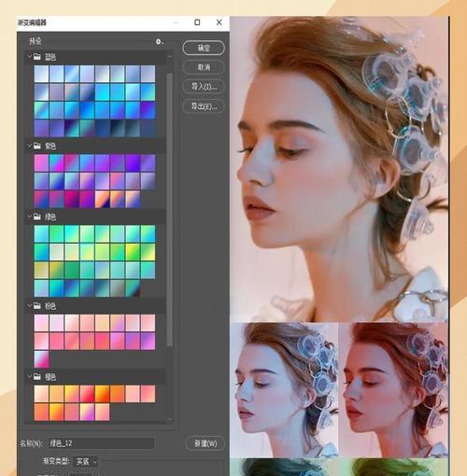Click the 绿色 folder icon
The width and height of the screenshot is (467, 476).
(x=37, y=217)
